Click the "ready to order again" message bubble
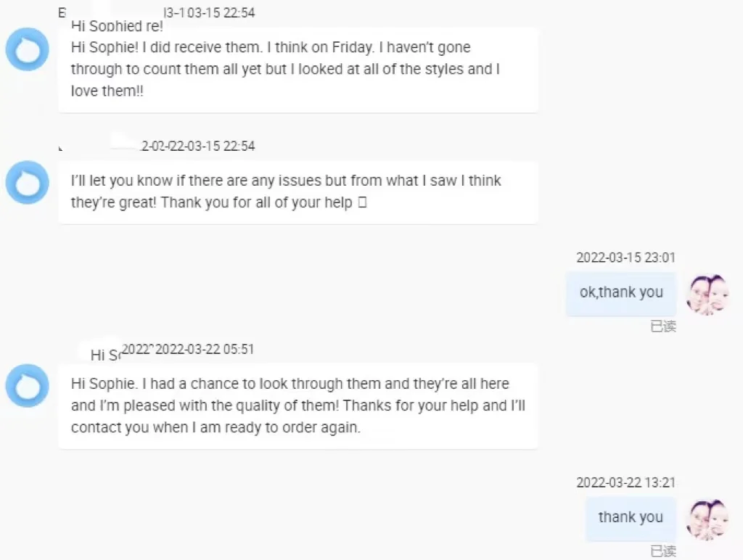This screenshot has width=743, height=560. point(297,405)
